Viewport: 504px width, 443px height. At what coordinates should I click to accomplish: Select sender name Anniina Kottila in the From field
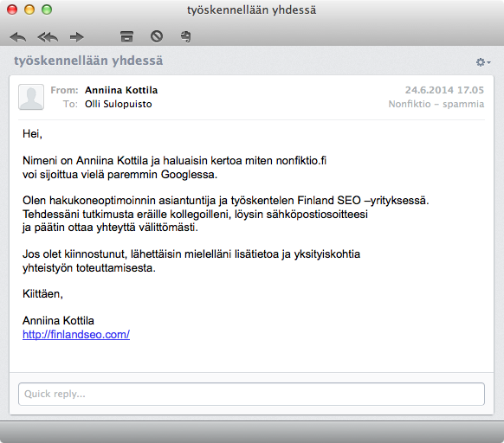(x=121, y=90)
